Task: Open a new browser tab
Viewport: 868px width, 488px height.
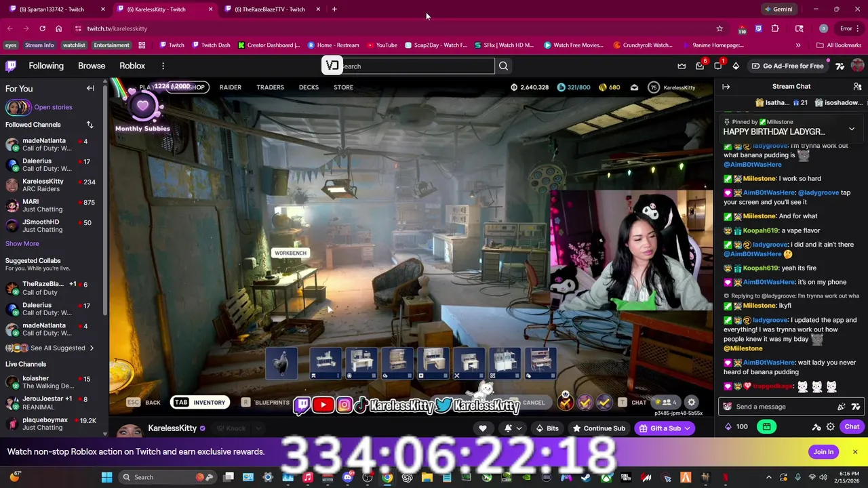Action: coord(334,9)
